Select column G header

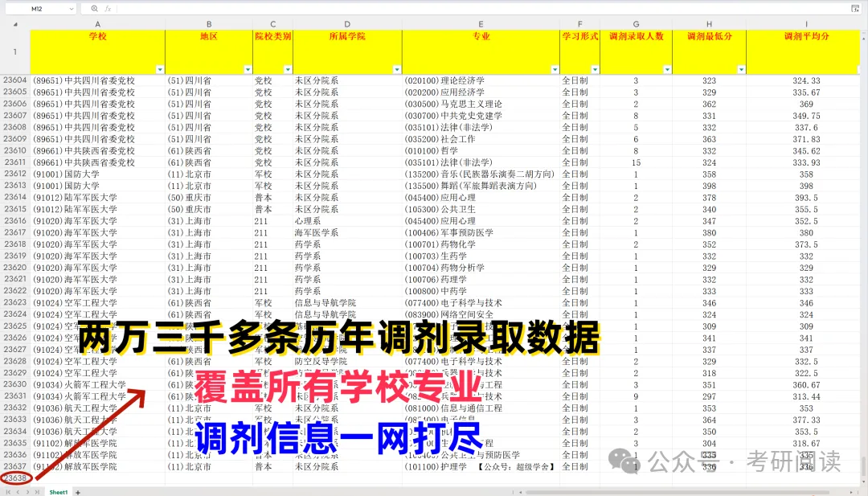636,24
